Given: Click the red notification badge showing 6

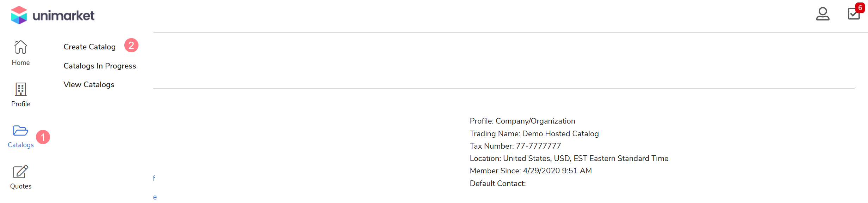Looking at the screenshot, I should [860, 8].
